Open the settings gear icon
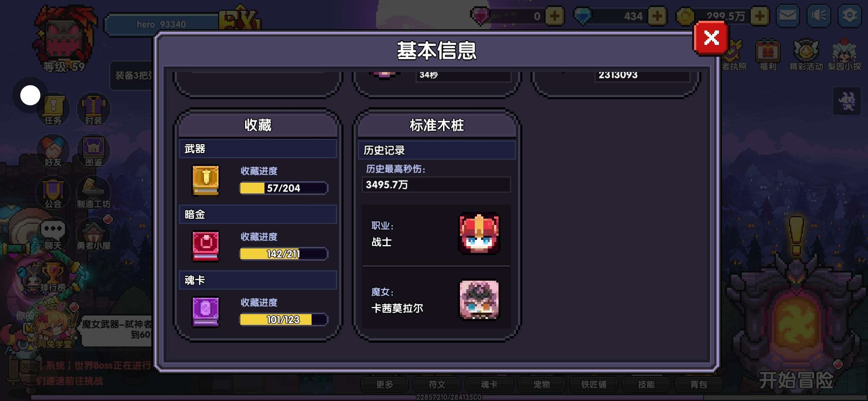Viewport: 868px width, 401px height. coord(849,16)
